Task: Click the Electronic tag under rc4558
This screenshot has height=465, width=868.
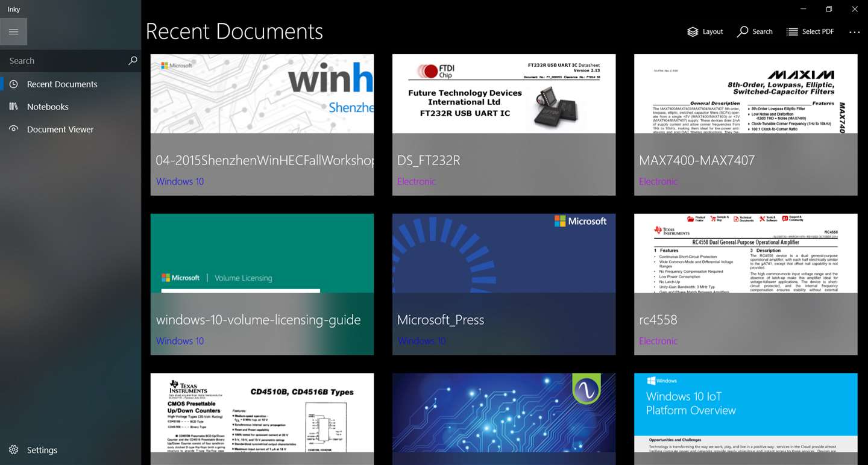Action: point(658,341)
